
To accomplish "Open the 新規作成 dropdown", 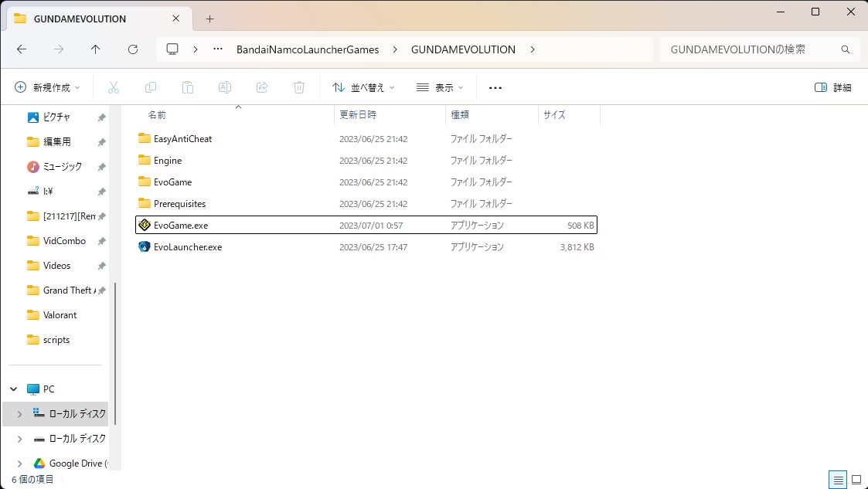I will click(x=47, y=87).
